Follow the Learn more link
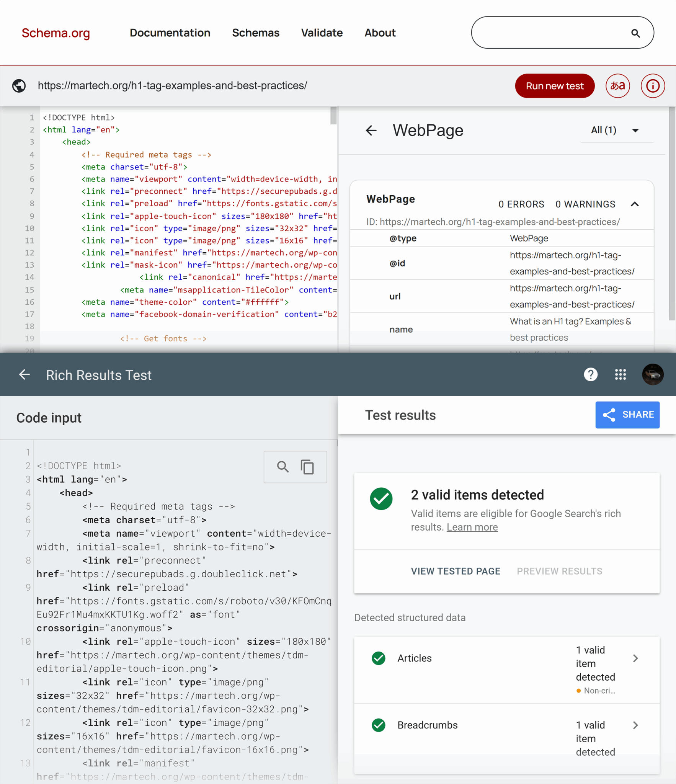Screen dimensions: 676x784 (472, 527)
